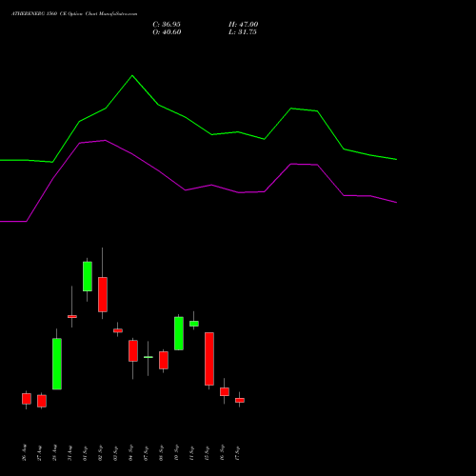Select the 04 Sep date label
476x476 pixels.
(131, 452)
